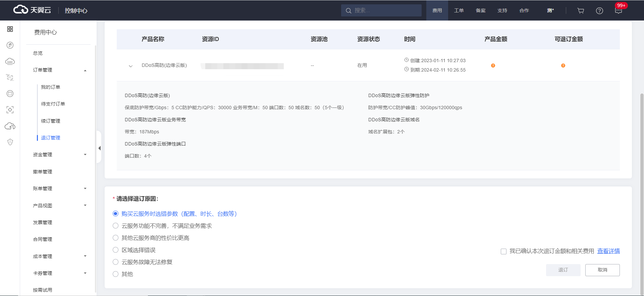The height and width of the screenshot is (296, 644).
Task: Go to 控制中心 in the header
Action: (x=76, y=11)
